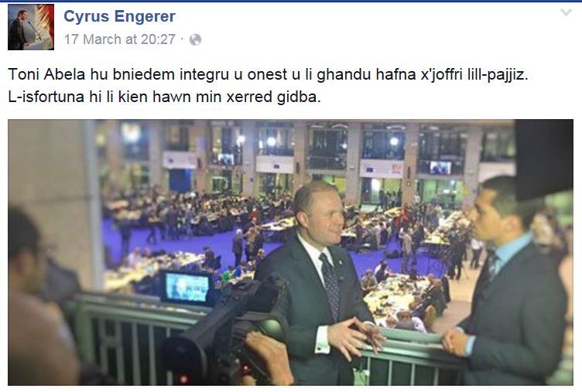Click the globe public privacy icon

[x=195, y=39]
